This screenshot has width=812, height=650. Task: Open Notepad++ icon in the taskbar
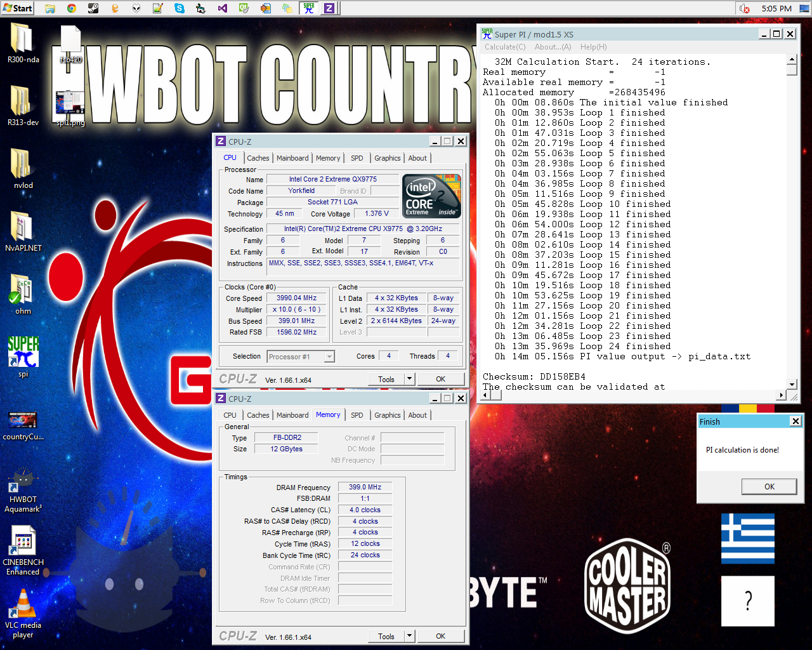[158, 8]
